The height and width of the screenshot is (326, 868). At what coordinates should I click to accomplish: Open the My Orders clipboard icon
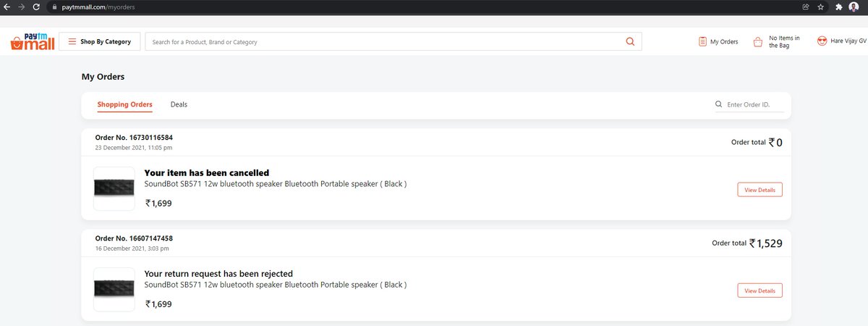tap(702, 42)
